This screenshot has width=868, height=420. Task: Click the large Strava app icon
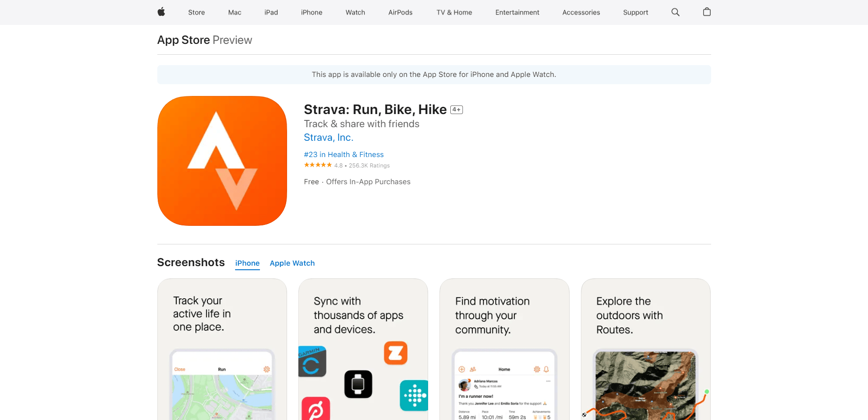point(222,161)
